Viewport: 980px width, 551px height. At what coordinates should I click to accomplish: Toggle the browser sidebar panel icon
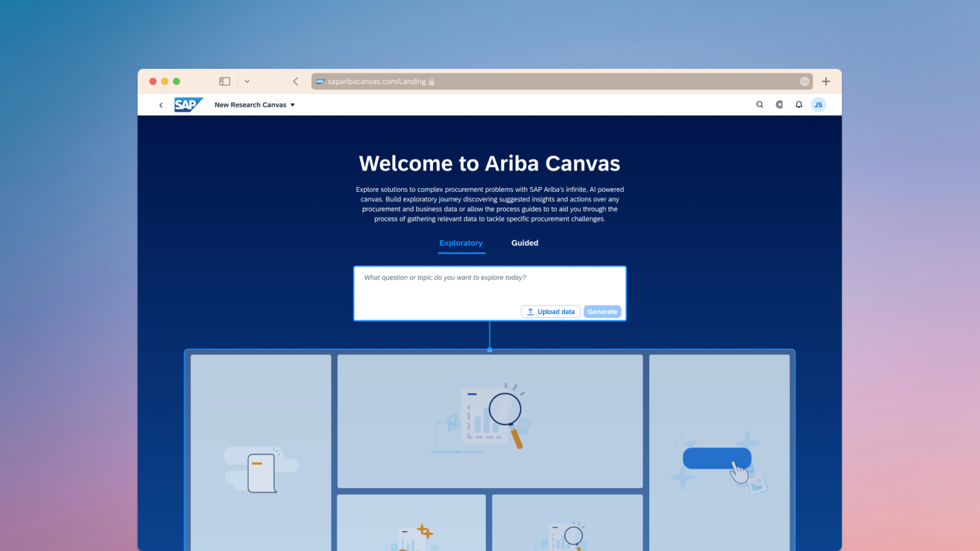click(225, 81)
